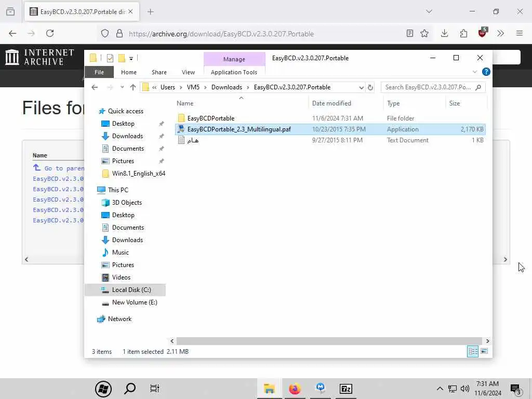Click Users in Explorer breadcrumb path
532x399 pixels.
pyautogui.click(x=168, y=87)
